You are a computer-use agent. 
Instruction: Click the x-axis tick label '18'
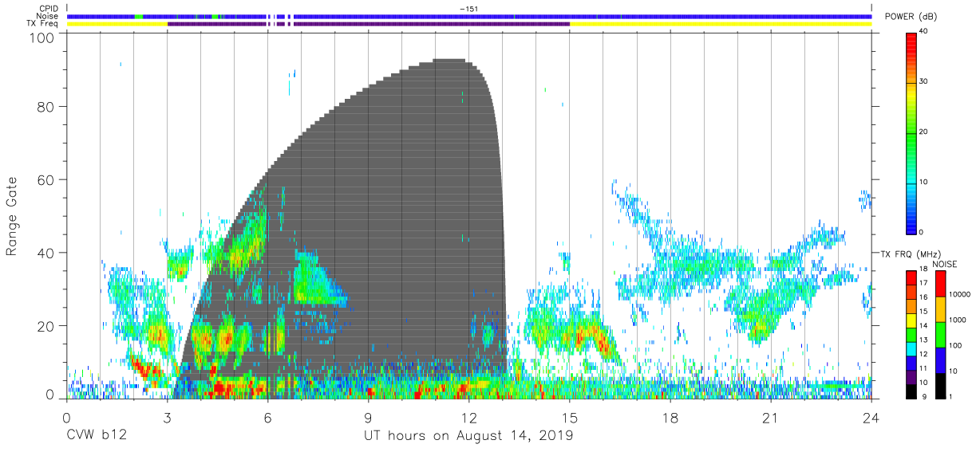point(670,419)
